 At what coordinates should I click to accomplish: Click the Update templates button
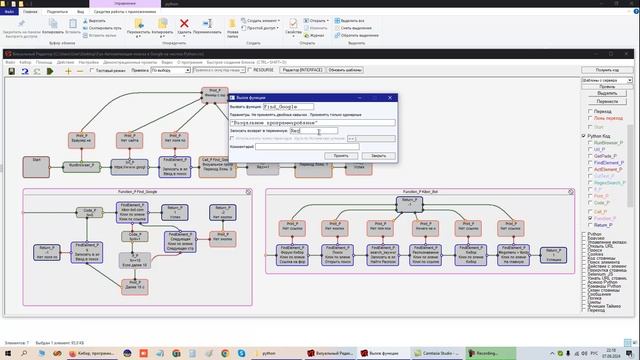click(x=345, y=70)
